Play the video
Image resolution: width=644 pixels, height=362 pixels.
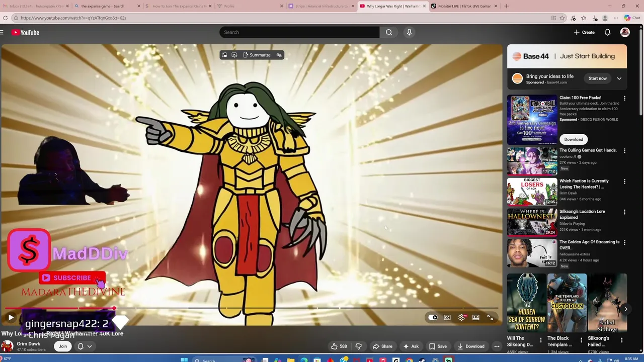11,317
